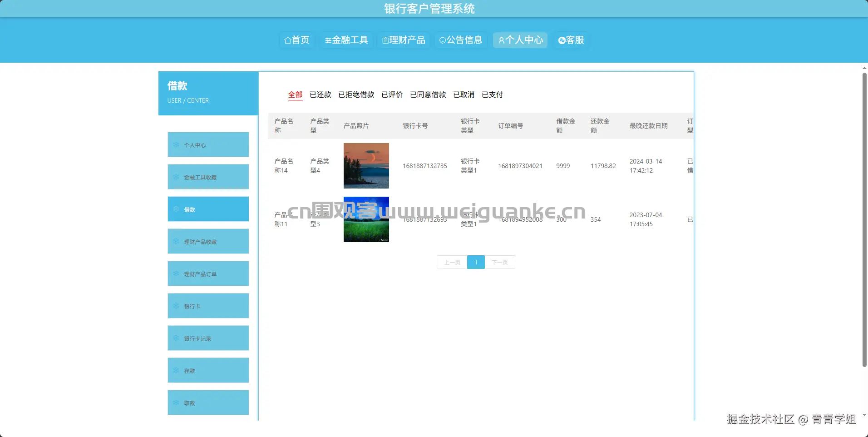
Task: Open 客服 from the top navigation
Action: (x=571, y=40)
